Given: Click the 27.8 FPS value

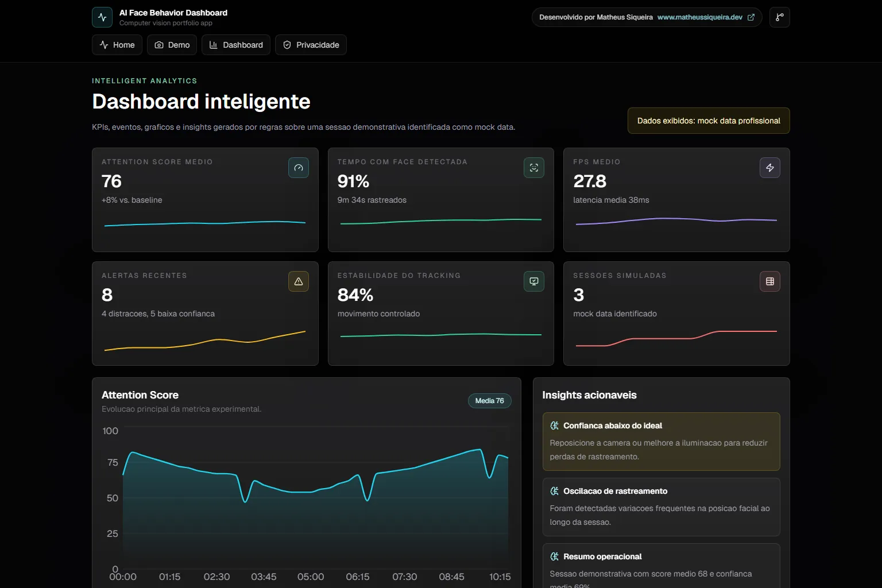Looking at the screenshot, I should 590,181.
